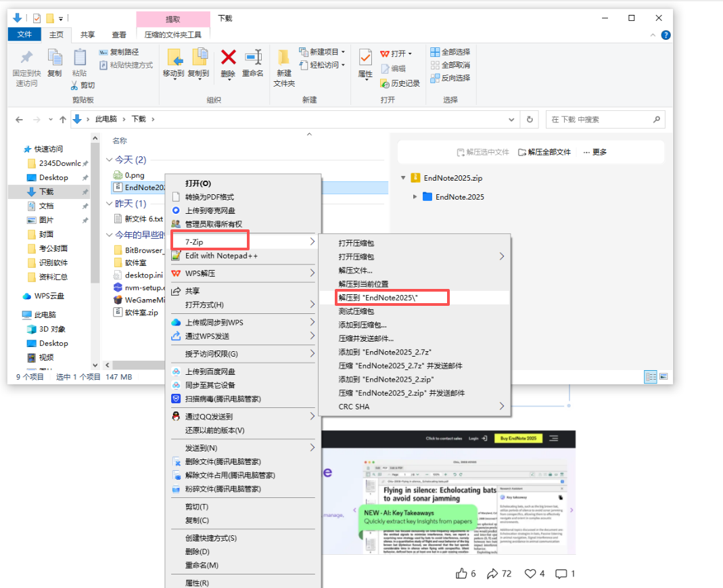Click the thumbs-up like icon
Image resolution: width=723 pixels, height=588 pixels.
coord(462,573)
